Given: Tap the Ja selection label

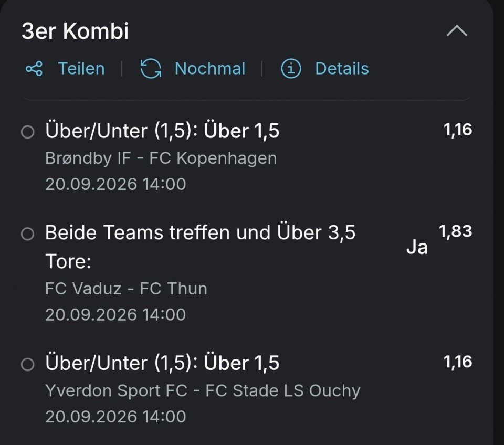Looking at the screenshot, I should [x=417, y=247].
